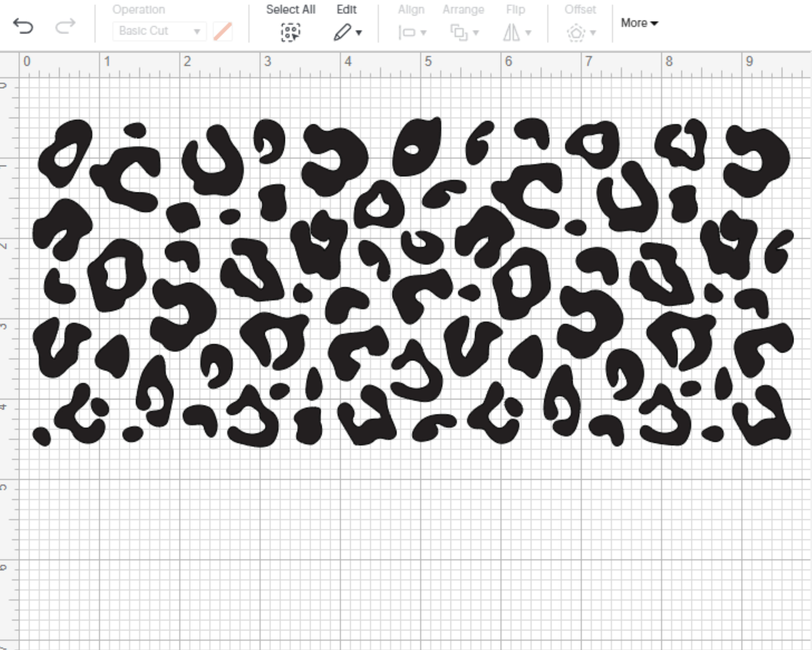
Task: Expand the Arrange dropdown arrow
Action: coord(476,33)
